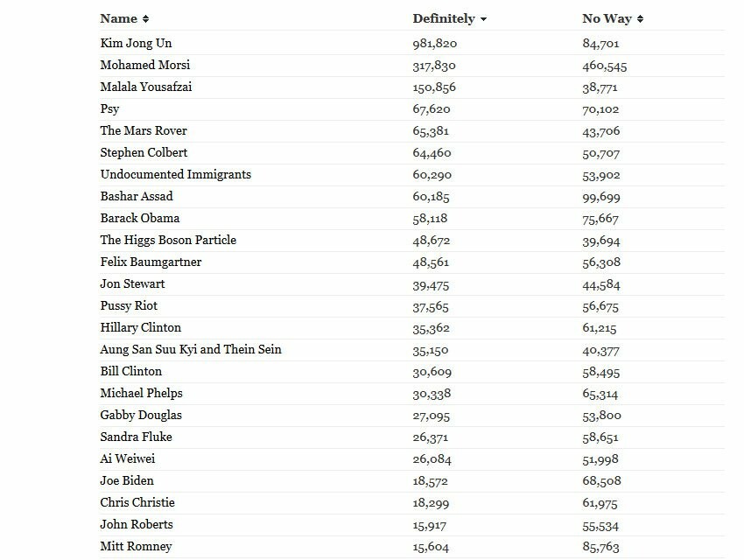The height and width of the screenshot is (560, 744).
Task: Select Joe Biden in the list
Action: click(127, 481)
